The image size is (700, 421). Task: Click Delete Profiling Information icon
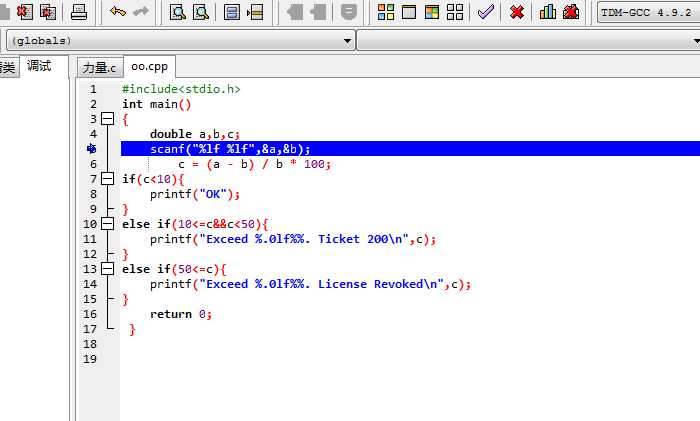[x=571, y=12]
